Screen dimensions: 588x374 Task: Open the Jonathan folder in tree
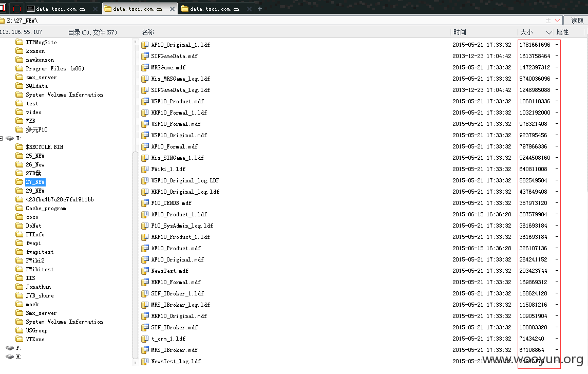point(38,287)
